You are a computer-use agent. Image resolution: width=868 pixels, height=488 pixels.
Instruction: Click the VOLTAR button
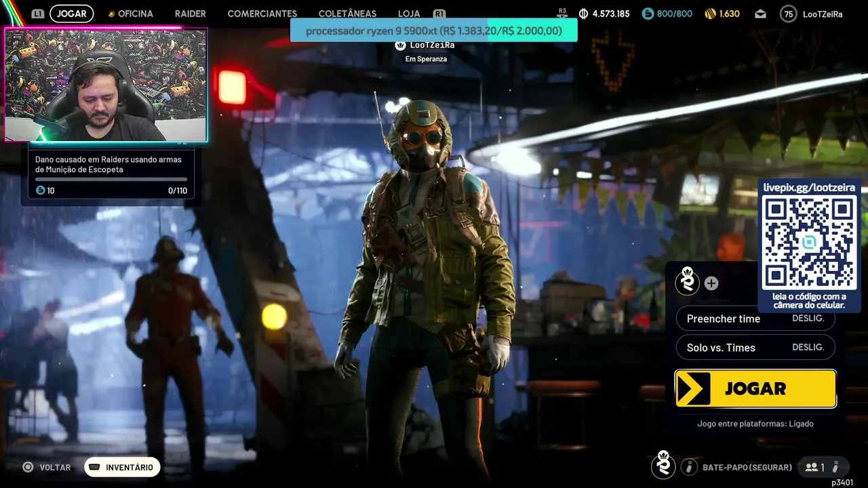(x=47, y=467)
